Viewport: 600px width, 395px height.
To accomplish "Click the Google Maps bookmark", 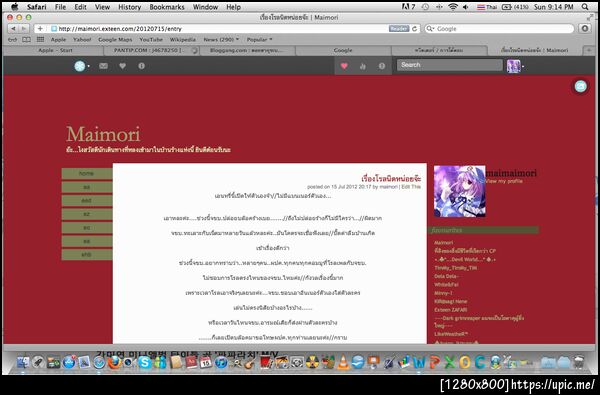I will (x=115, y=39).
